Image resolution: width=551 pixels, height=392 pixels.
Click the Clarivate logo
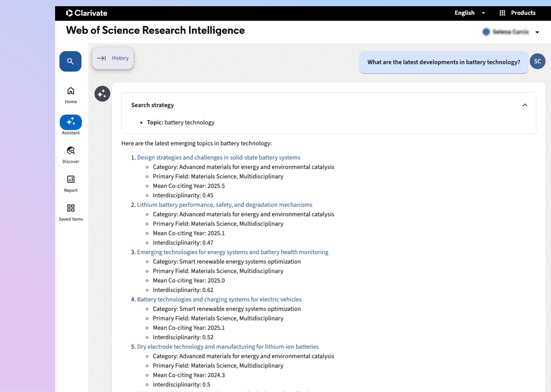point(87,13)
